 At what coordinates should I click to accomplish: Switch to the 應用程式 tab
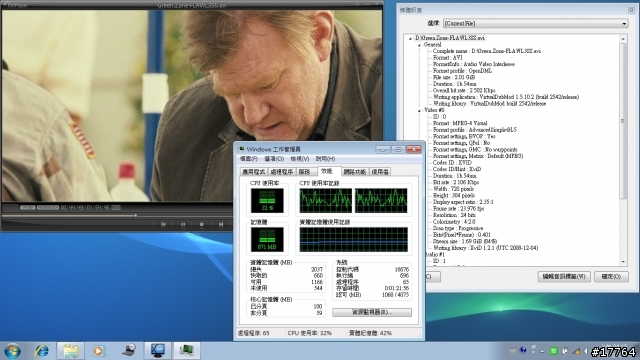point(253,172)
